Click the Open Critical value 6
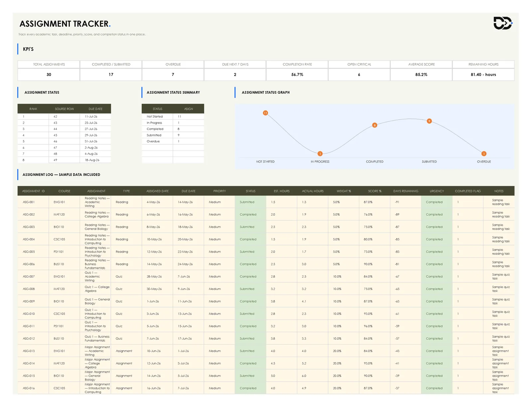532x411 pixels. point(359,74)
